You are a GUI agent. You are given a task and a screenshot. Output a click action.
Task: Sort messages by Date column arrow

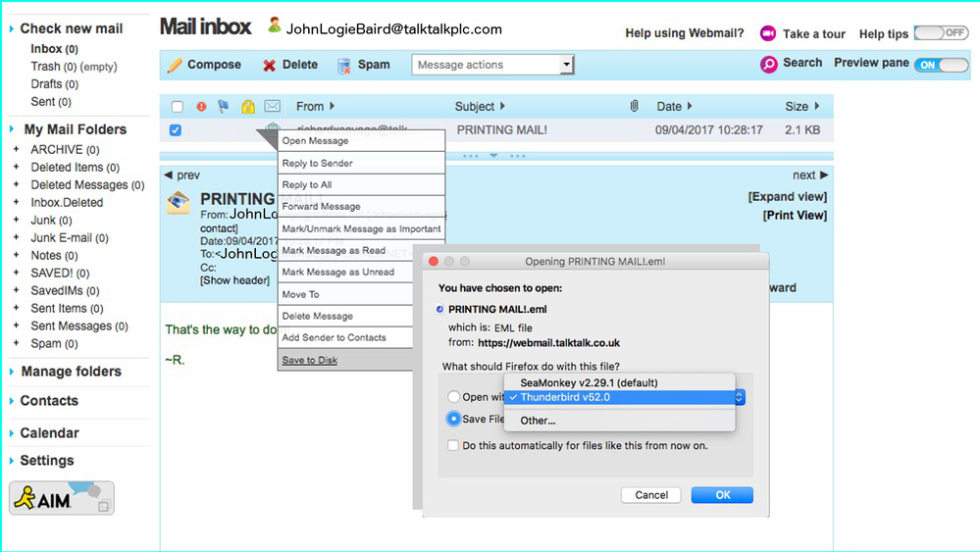point(690,106)
